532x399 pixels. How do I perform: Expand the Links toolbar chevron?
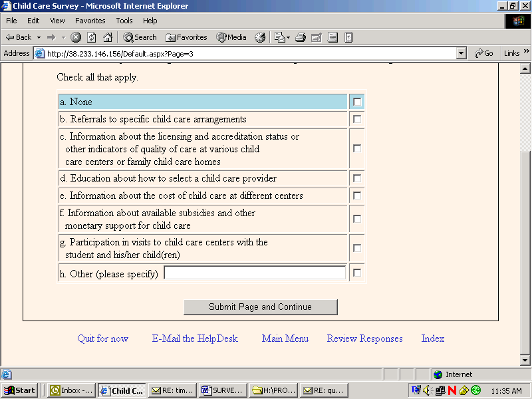[526, 51]
